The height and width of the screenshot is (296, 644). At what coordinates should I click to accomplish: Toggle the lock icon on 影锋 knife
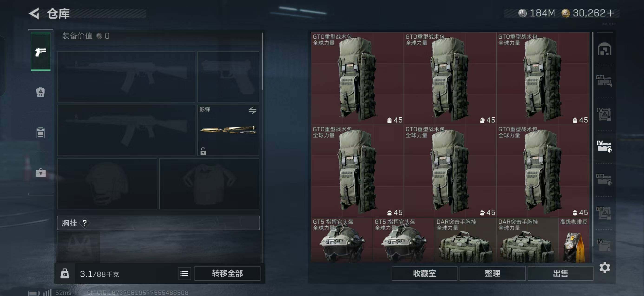tap(203, 151)
